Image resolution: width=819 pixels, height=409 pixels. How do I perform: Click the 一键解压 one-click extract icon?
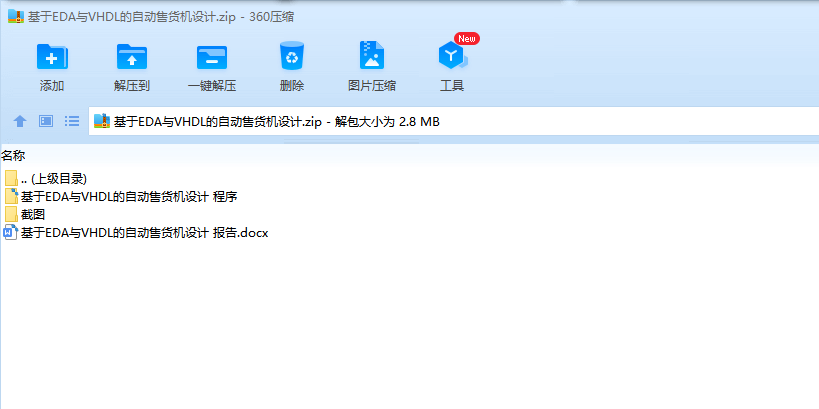click(x=212, y=57)
